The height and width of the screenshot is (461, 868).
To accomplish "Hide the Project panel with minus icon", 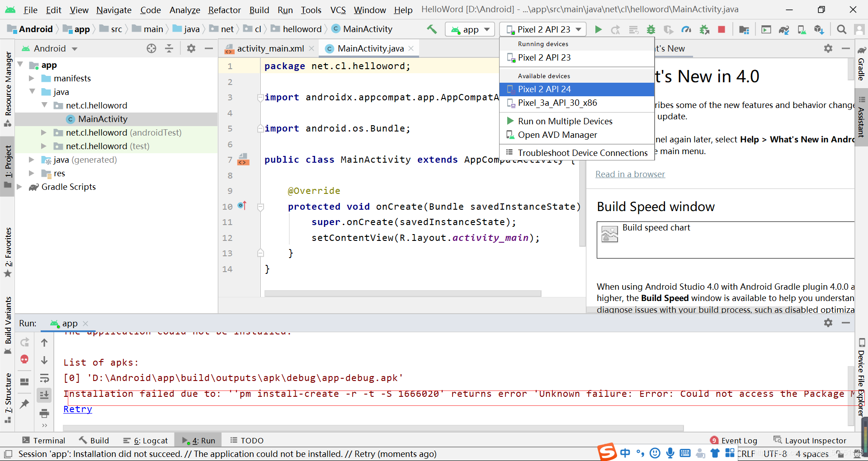I will coord(209,48).
